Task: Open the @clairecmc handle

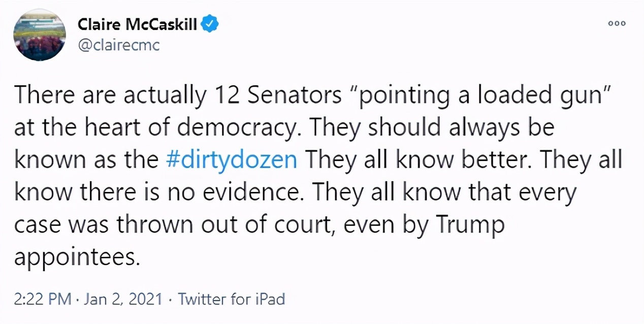Action: pyautogui.click(x=119, y=45)
